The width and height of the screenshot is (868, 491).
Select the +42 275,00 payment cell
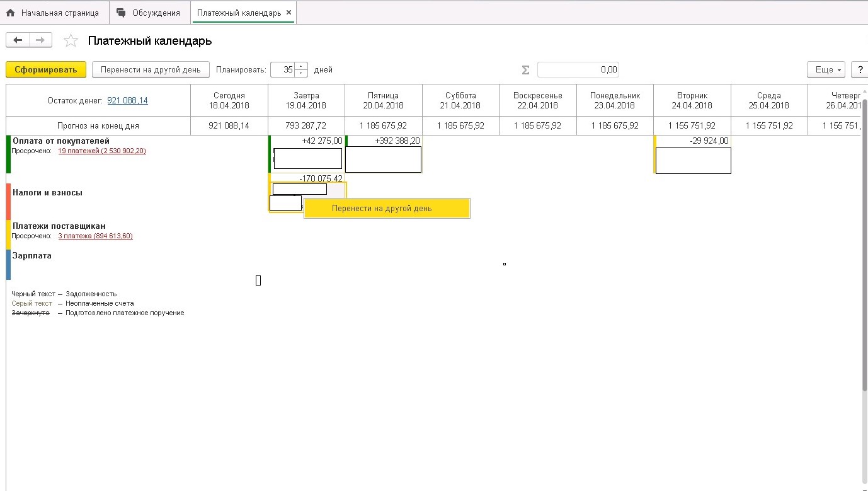point(307,154)
